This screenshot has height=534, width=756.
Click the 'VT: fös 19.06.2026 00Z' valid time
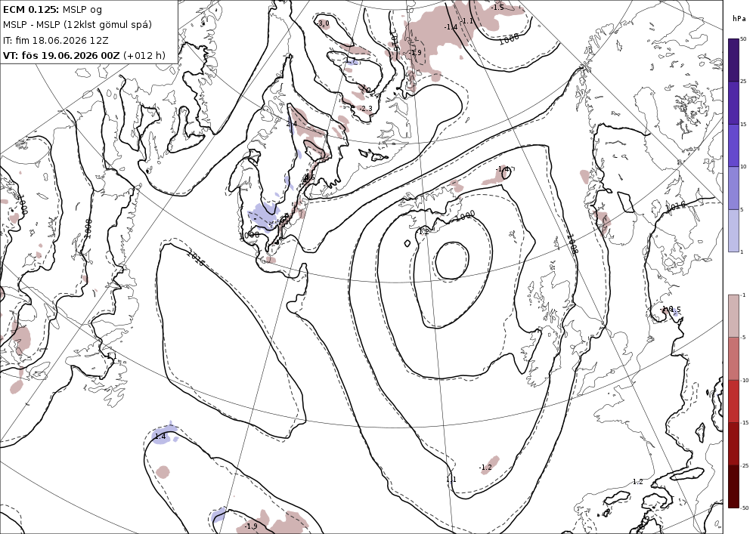[x=61, y=55]
